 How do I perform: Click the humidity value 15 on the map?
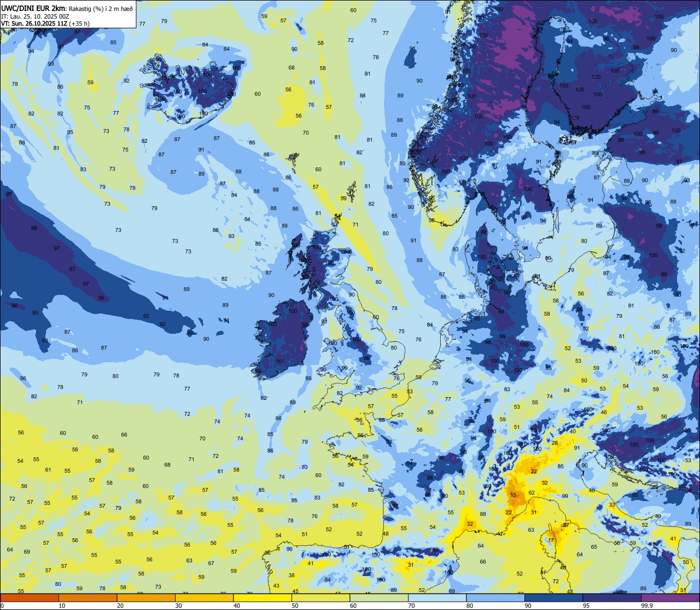point(513,495)
